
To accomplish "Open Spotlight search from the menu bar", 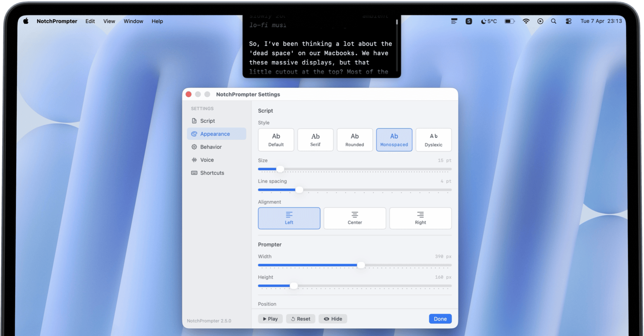I will [x=554, y=21].
